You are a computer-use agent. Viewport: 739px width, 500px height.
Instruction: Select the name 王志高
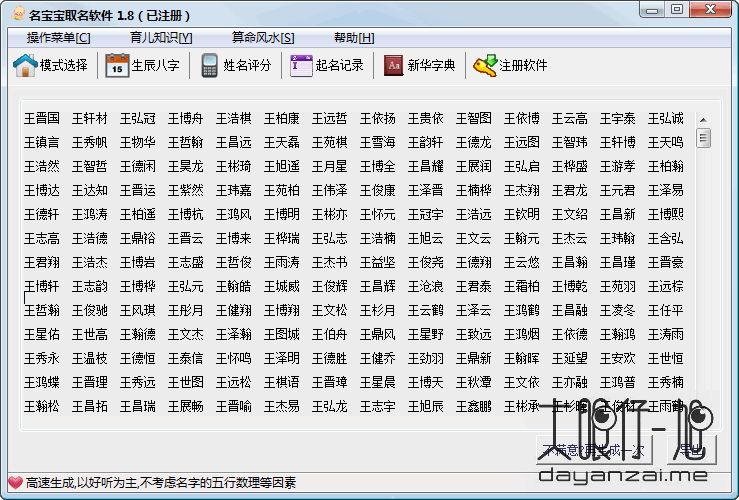[x=42, y=238]
